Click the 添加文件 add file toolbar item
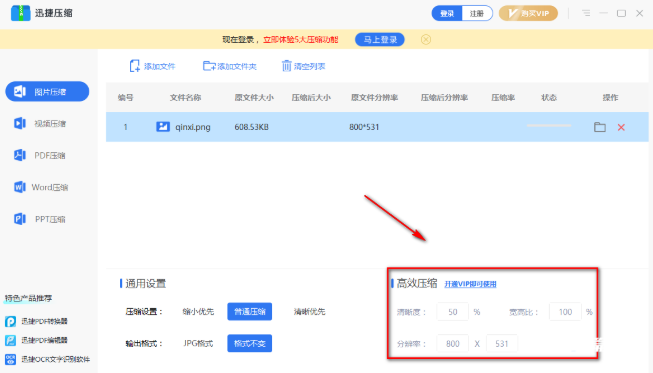The width and height of the screenshot is (653, 373). (152, 66)
